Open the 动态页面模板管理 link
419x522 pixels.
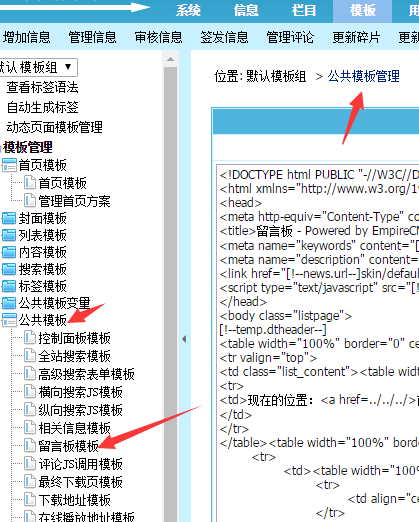coord(54,127)
